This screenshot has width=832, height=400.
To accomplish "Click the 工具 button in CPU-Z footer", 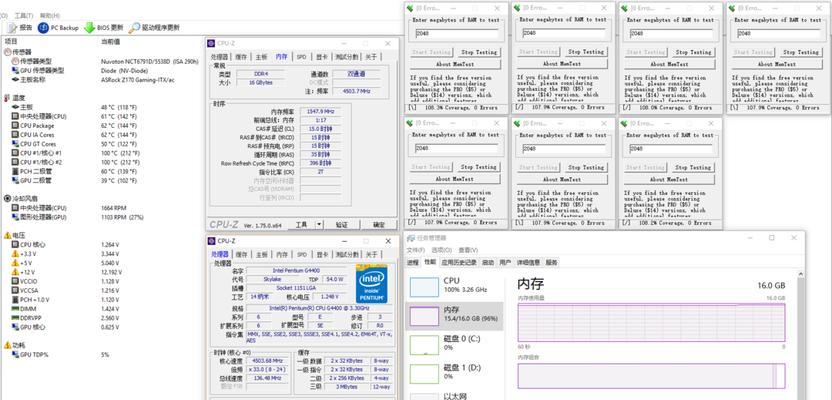I will coord(301,225).
